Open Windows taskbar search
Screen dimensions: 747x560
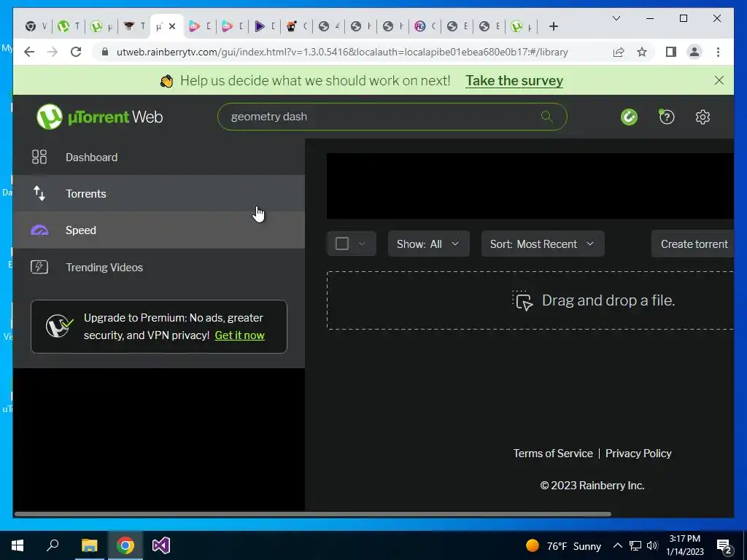coord(53,545)
